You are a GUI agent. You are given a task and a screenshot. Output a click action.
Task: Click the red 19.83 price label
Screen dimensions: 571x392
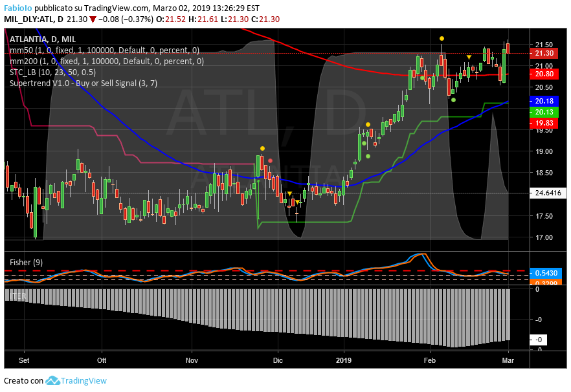544,123
